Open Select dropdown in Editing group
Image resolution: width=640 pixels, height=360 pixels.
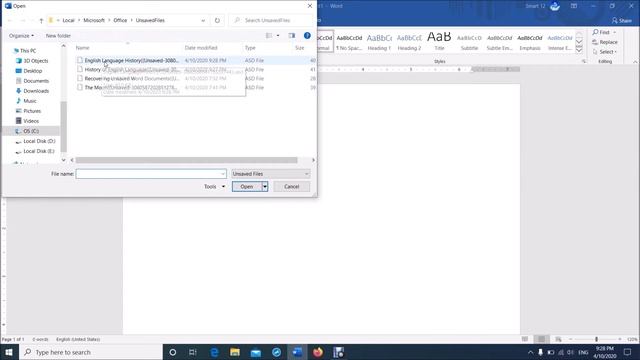tap(605, 52)
